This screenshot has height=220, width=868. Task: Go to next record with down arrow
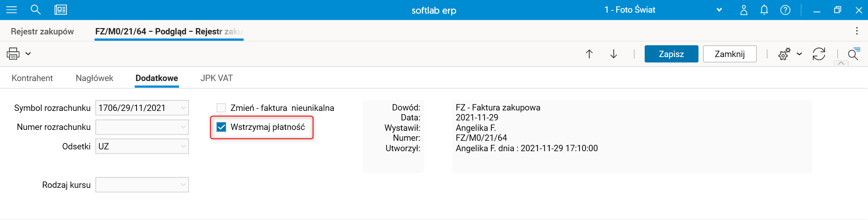613,54
